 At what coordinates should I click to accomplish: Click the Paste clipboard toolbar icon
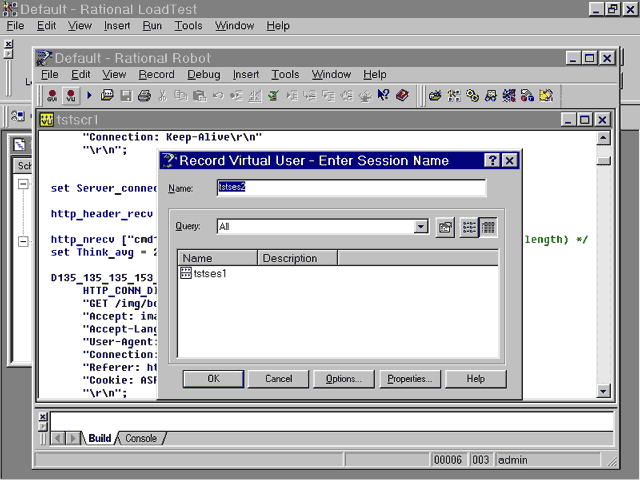199,96
